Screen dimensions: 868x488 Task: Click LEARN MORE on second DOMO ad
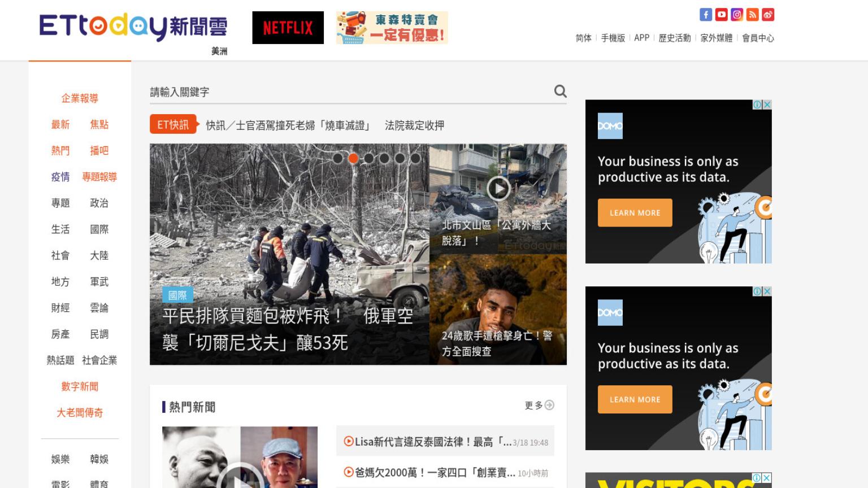point(635,399)
